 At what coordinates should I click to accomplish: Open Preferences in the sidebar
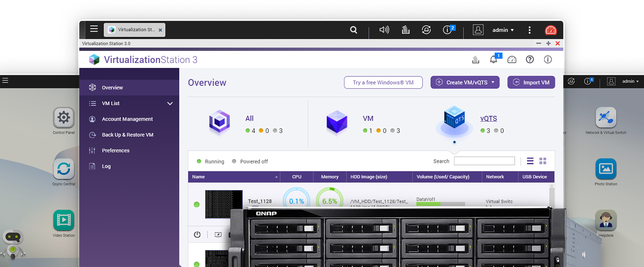129,150
